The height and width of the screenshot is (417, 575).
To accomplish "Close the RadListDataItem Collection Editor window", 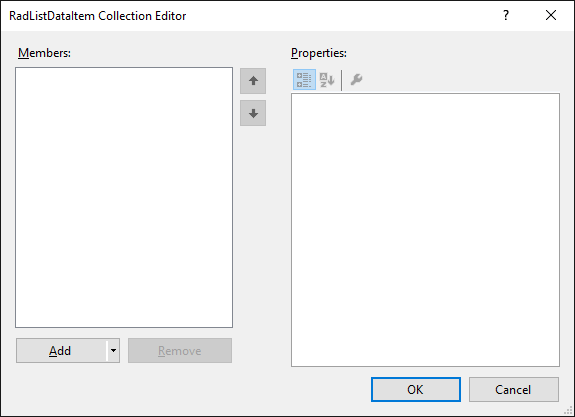I will click(x=551, y=15).
